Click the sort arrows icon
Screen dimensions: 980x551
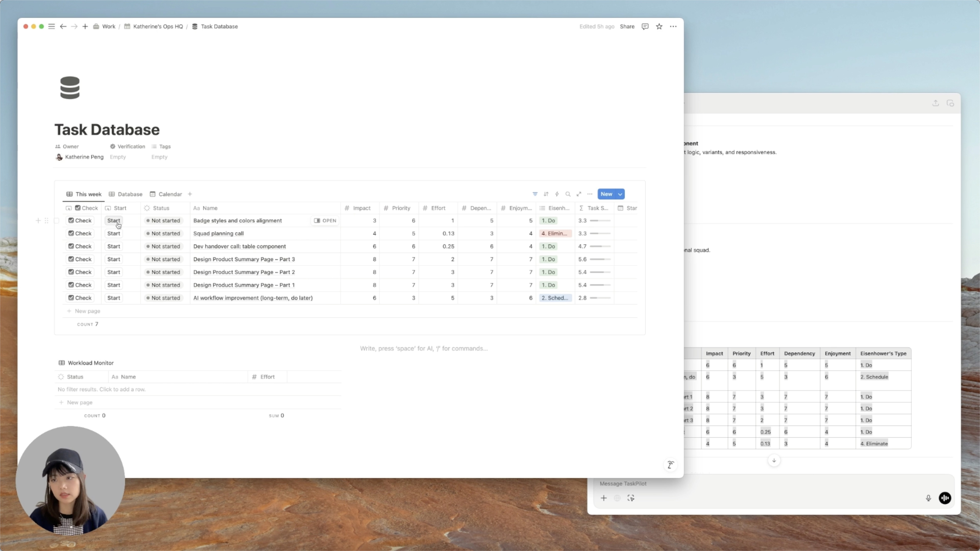[x=546, y=194]
